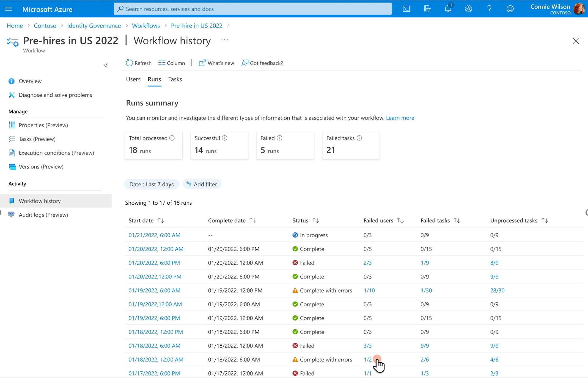
Task: Click the Identity Governance navigation icon
Action: [x=94, y=26]
